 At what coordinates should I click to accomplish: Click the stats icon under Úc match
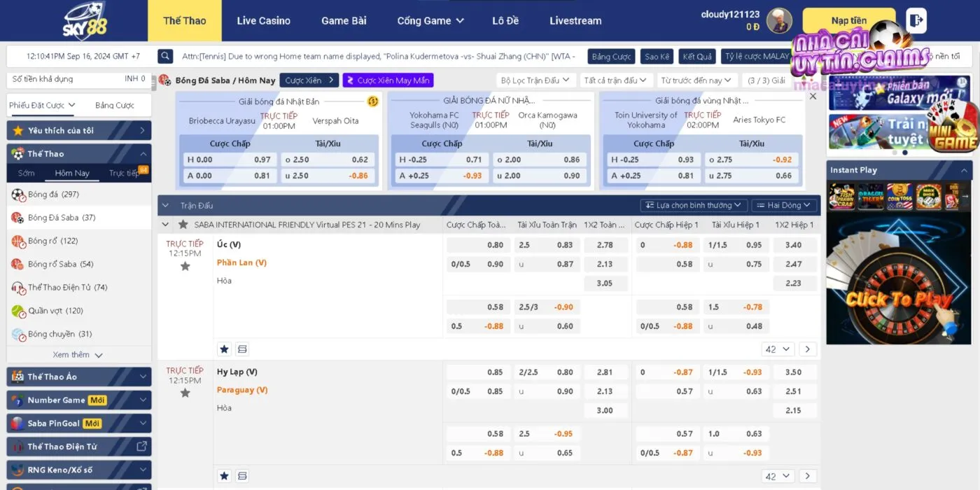pyautogui.click(x=242, y=349)
